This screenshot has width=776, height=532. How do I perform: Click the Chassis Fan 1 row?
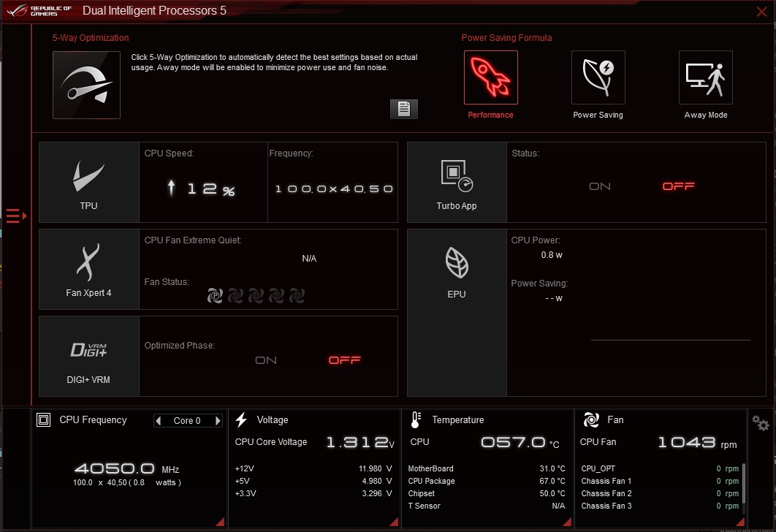tap(660, 481)
